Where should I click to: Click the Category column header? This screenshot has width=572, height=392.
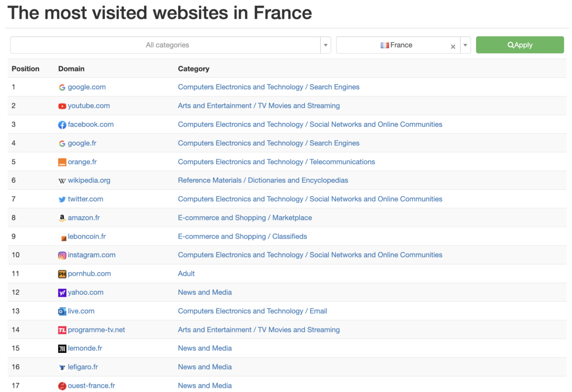(194, 69)
